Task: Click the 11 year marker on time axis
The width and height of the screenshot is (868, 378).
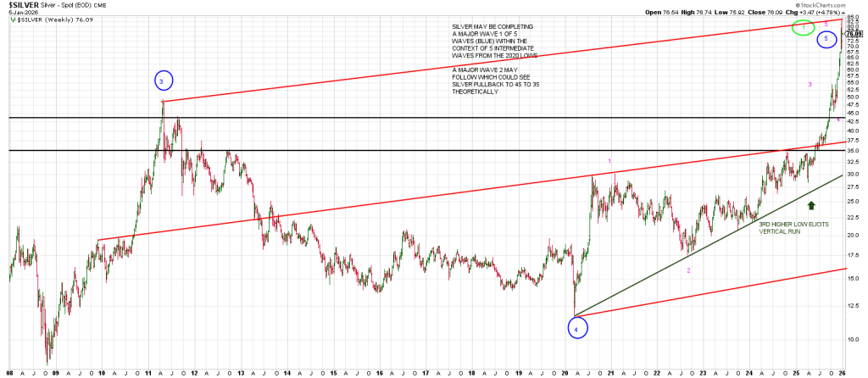Action: [x=149, y=371]
